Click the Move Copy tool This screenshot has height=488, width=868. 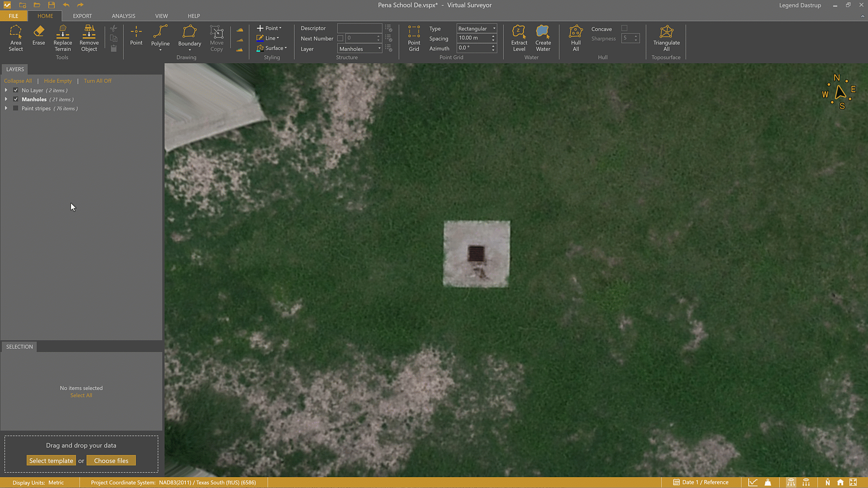(x=217, y=38)
